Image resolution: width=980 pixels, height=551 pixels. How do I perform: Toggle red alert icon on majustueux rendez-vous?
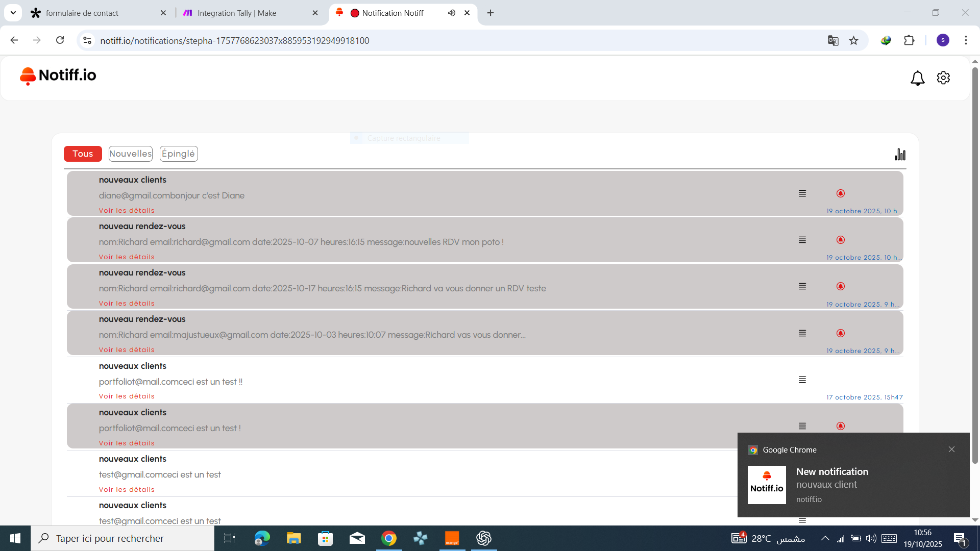click(x=841, y=333)
